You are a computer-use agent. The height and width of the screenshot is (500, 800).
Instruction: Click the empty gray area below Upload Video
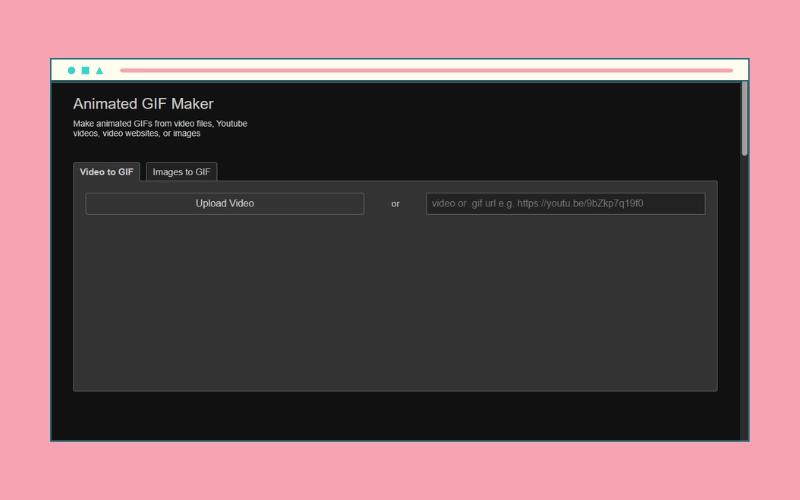225,300
